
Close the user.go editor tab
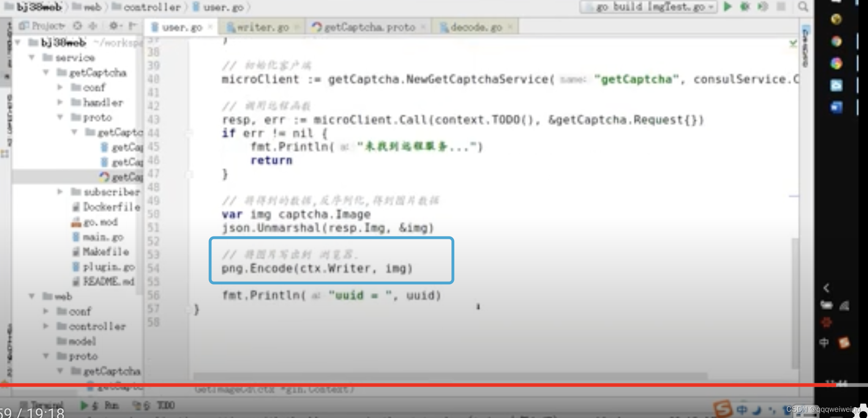point(210,27)
